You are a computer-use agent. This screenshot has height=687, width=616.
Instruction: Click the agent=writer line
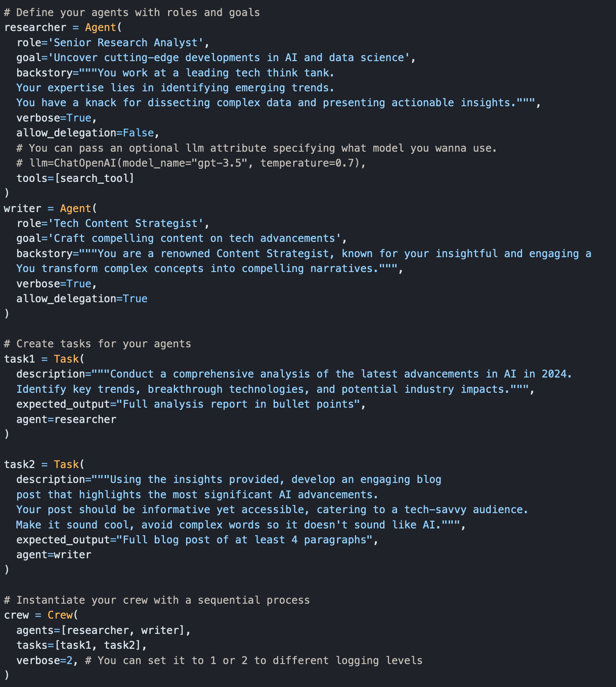coord(53,554)
